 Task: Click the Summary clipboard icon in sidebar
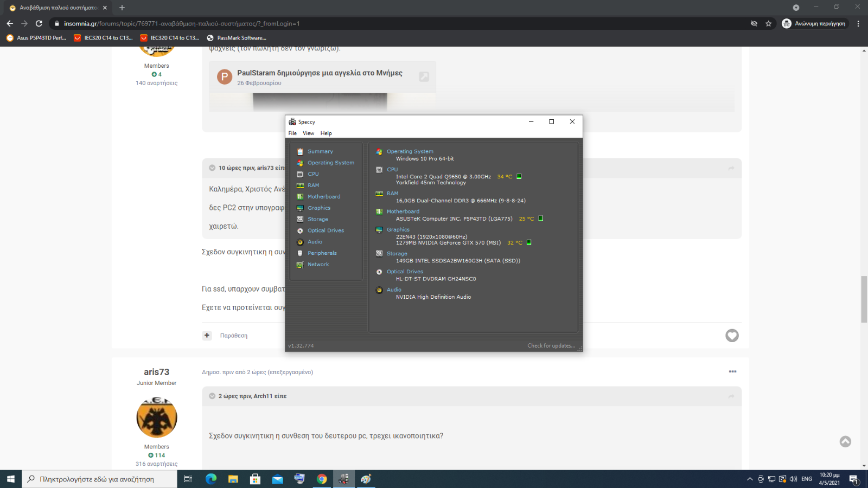point(300,152)
